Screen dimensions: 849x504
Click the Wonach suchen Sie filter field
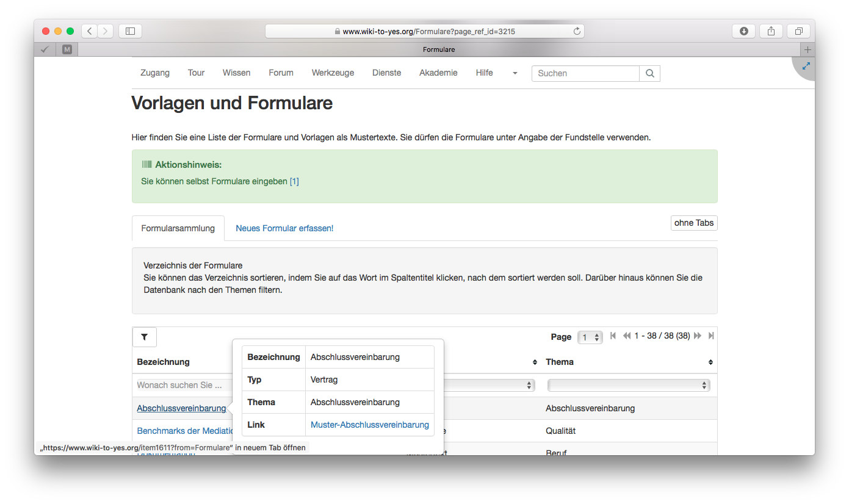point(182,386)
